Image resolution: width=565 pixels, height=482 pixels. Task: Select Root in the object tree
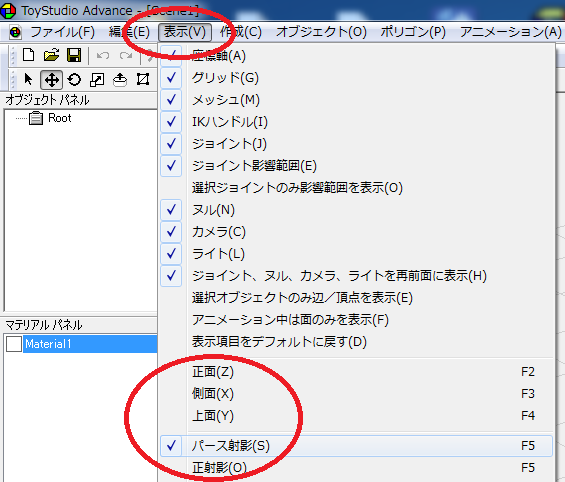[59, 118]
